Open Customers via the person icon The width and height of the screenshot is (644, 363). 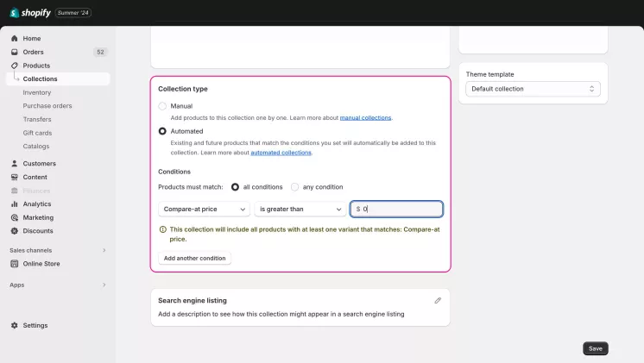(x=15, y=164)
